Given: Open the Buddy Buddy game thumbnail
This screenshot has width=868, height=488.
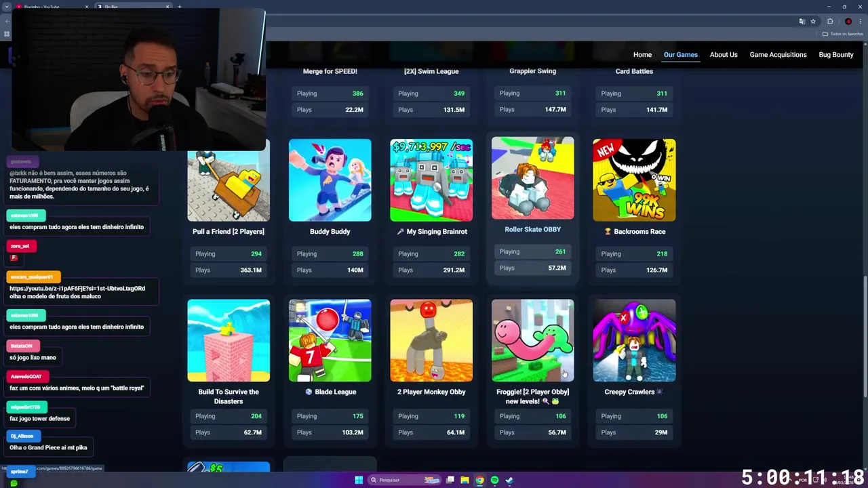Looking at the screenshot, I should click(330, 180).
